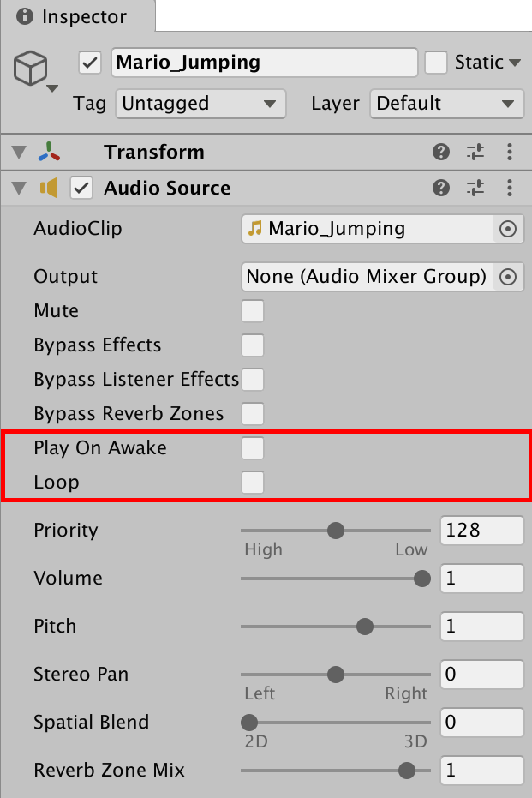This screenshot has width=532, height=798.
Task: Click AudioClip object picker circle
Action: pos(508,229)
